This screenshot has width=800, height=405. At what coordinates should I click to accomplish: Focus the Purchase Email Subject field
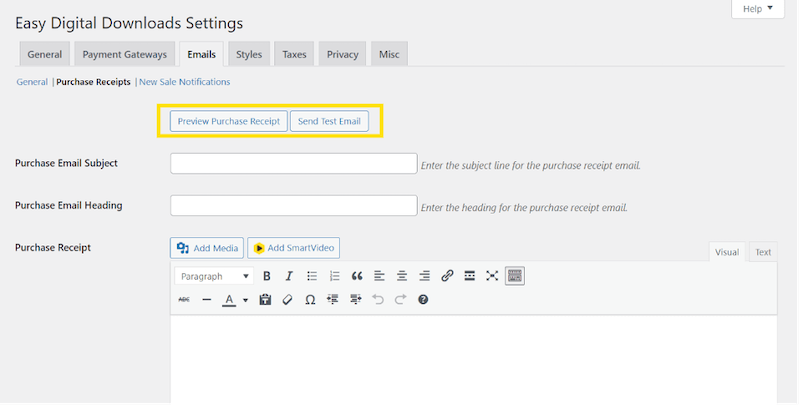294,164
